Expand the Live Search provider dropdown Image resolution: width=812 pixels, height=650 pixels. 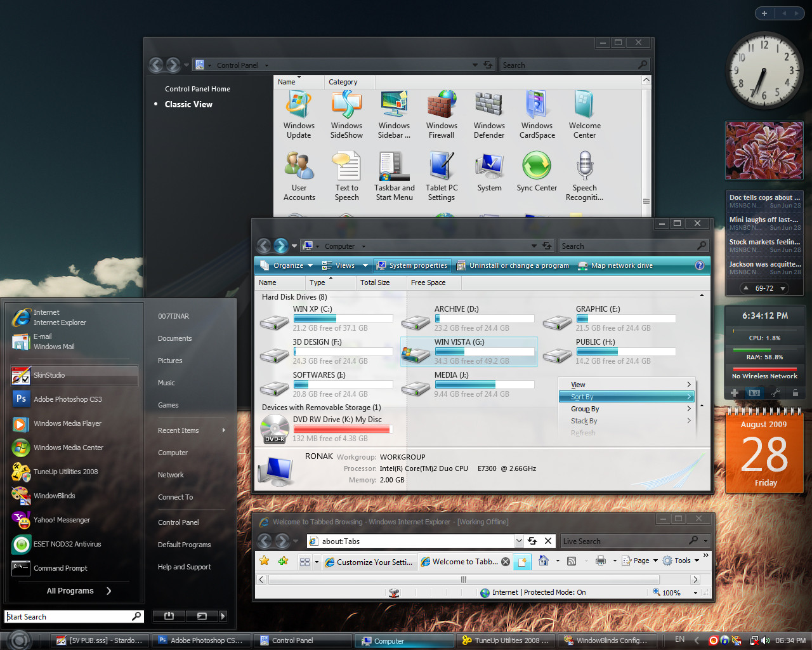pos(705,541)
